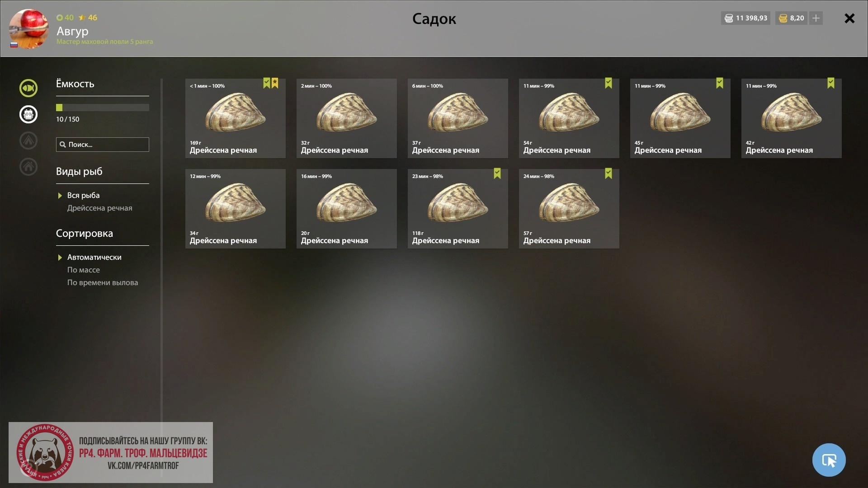The height and width of the screenshot is (488, 868).
Task: Toggle star trophy mark on 169 g mussel
Action: point(275,83)
